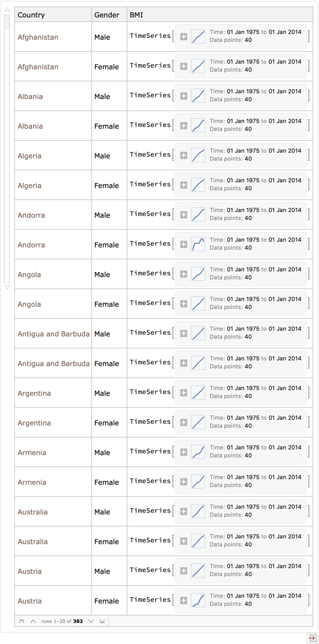Expand Afghanistan Male TimeSeries summary box
This screenshot has height=644, width=319.
pos(184,36)
